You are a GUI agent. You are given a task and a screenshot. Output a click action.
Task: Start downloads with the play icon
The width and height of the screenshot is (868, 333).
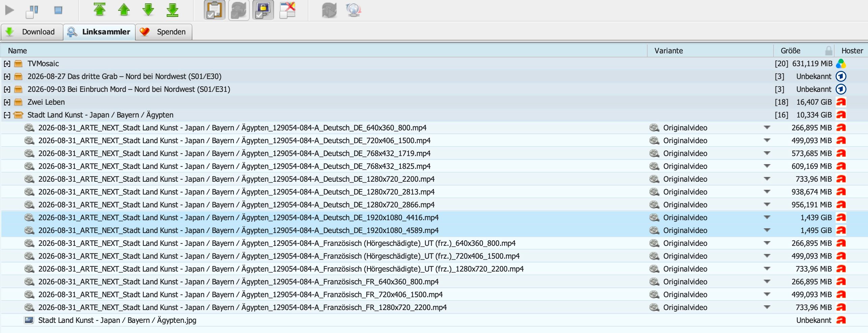tap(10, 10)
